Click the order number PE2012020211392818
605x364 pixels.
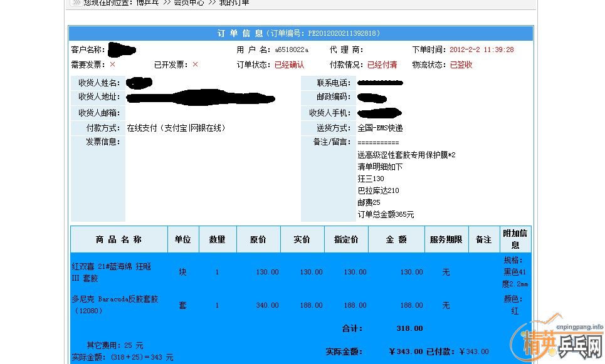[x=344, y=33]
